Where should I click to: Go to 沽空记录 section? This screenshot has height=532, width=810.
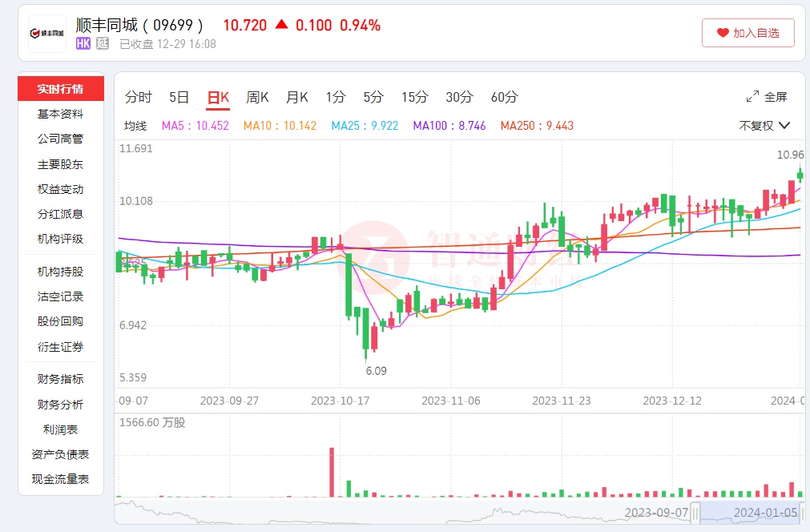click(x=60, y=296)
